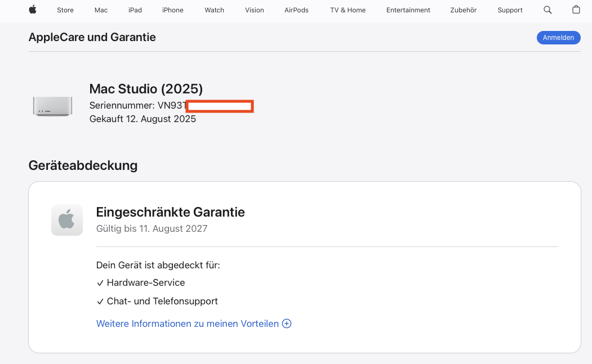Select iPad in the top navigation
Viewport: 592px width, 364px height.
point(135,10)
